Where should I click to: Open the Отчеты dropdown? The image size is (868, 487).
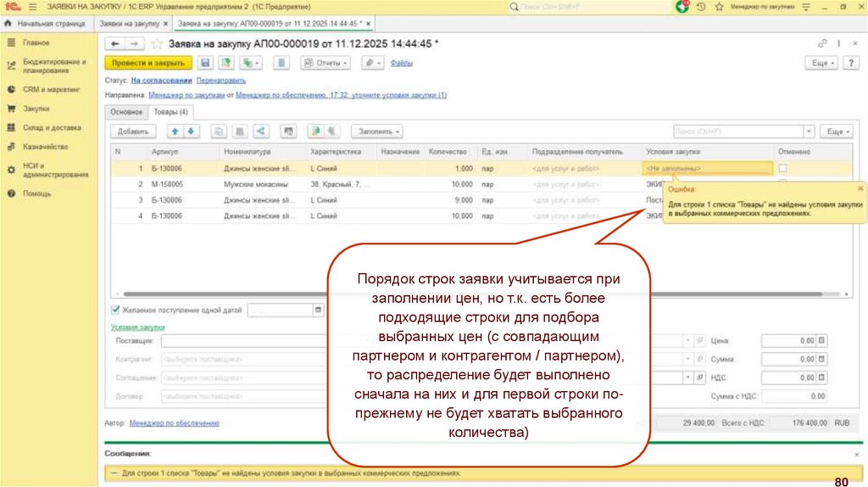click(x=325, y=63)
